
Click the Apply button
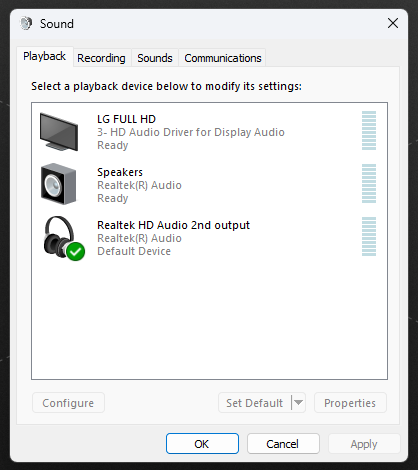click(x=364, y=444)
